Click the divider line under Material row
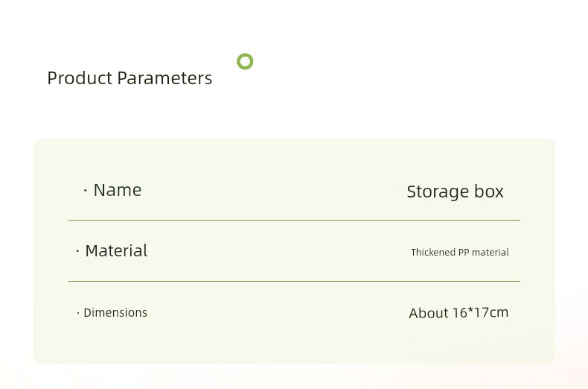 [x=295, y=281]
